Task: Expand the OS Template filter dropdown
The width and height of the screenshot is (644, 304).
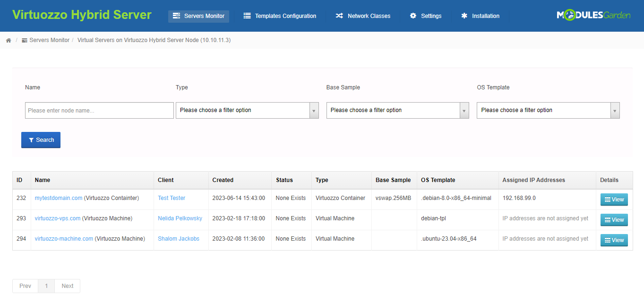Action: click(614, 110)
